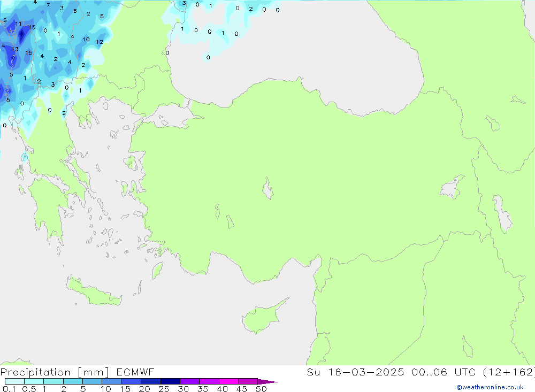Click the '7' precipitation value on map
Image resolution: width=535 pixels, height=392 pixels.
pyautogui.click(x=48, y=5)
